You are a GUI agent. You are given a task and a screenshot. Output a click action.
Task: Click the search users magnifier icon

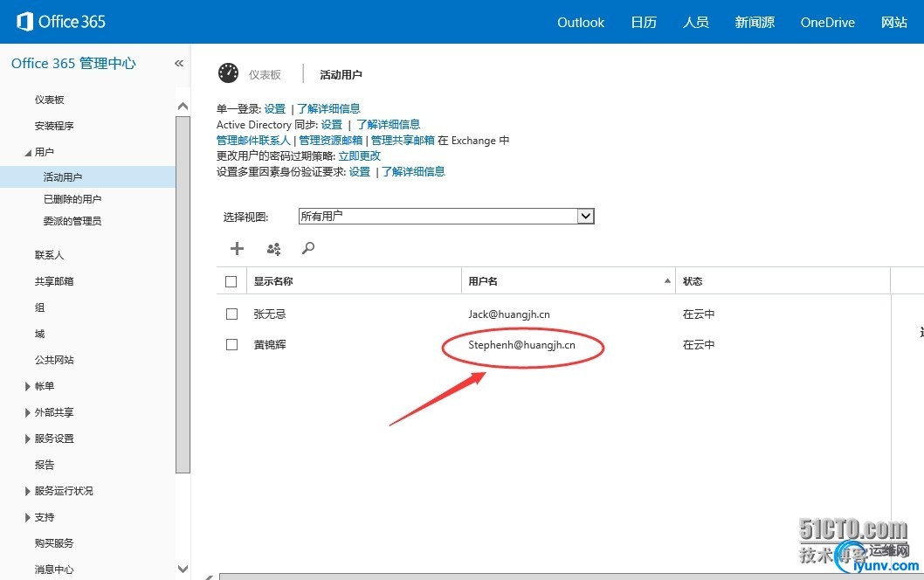click(308, 248)
